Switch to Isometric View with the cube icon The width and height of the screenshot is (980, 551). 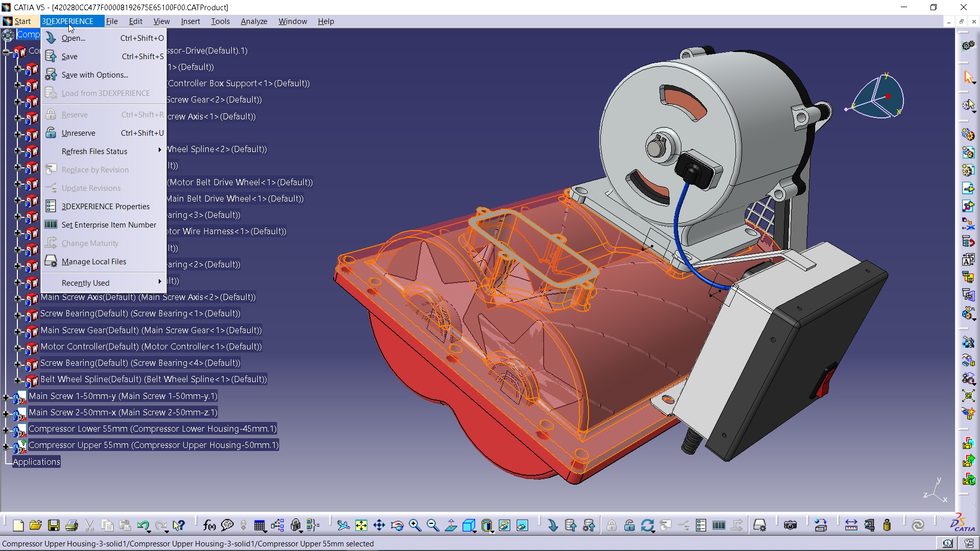(x=470, y=524)
